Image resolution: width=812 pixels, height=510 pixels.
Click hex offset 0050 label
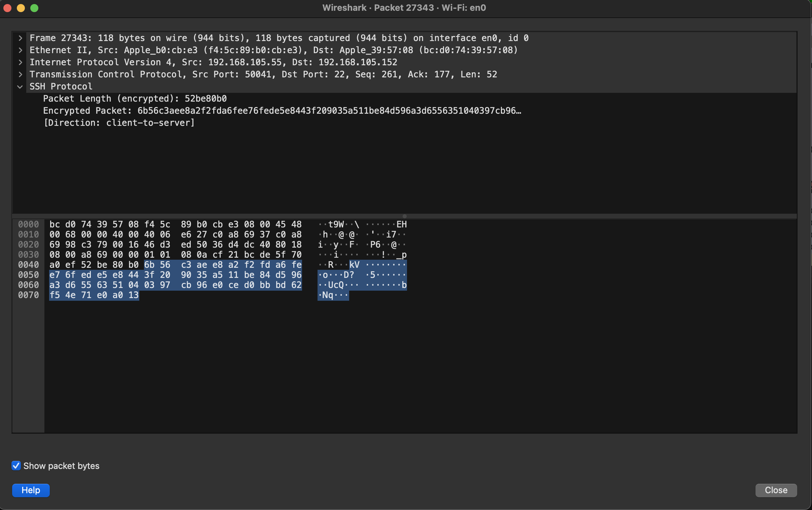(28, 275)
